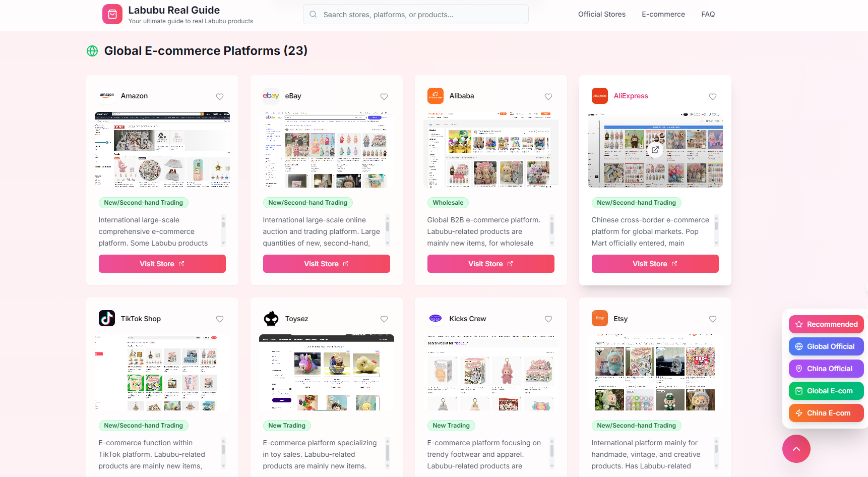Click the globe icon beside Global E-commerce Platforms
Screen dimensions: 868x477
[92, 51]
